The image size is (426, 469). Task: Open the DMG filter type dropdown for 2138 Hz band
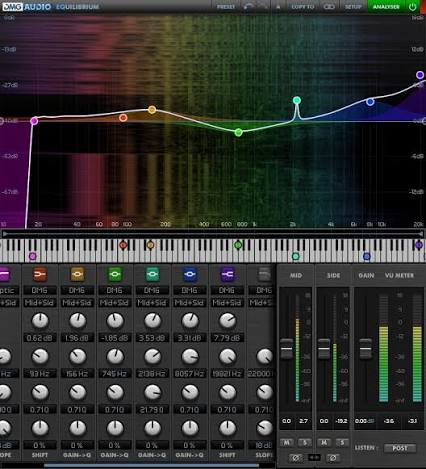coord(152,290)
